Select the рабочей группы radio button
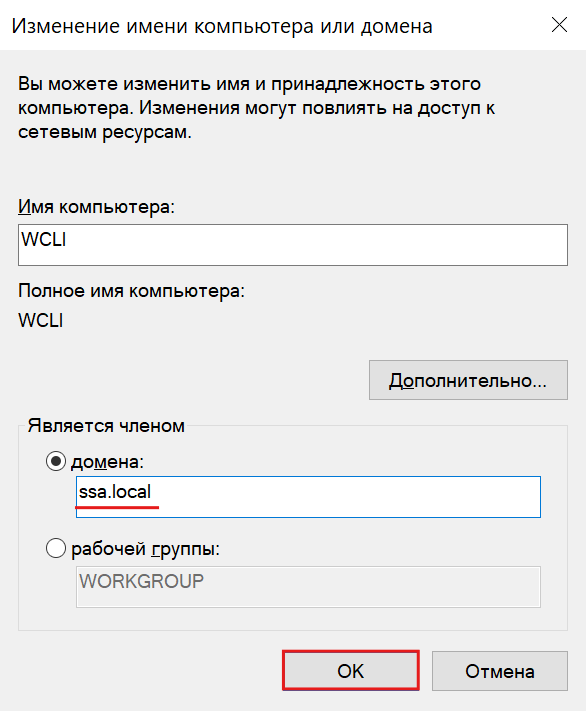 [56, 548]
